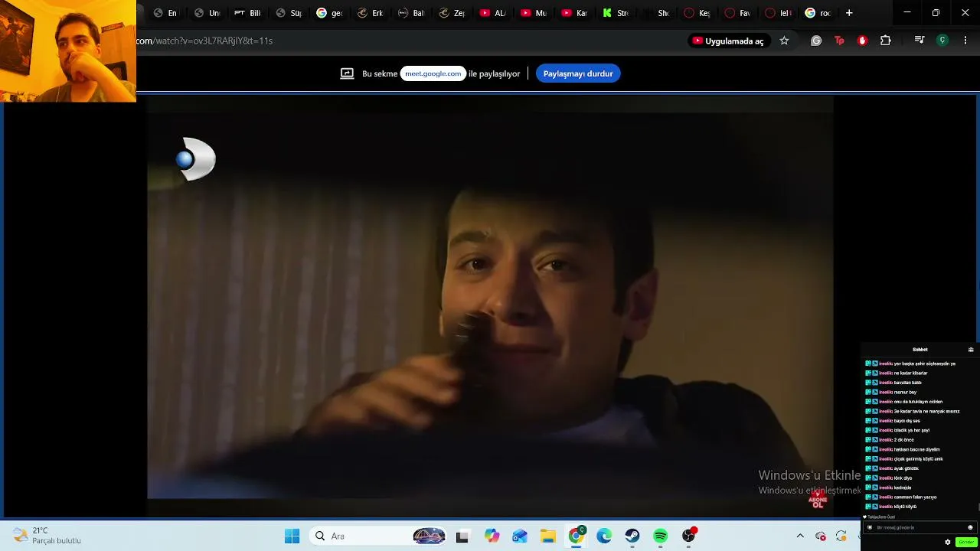Open the Windows Start menu
The height and width of the screenshot is (551, 980).
[292, 536]
